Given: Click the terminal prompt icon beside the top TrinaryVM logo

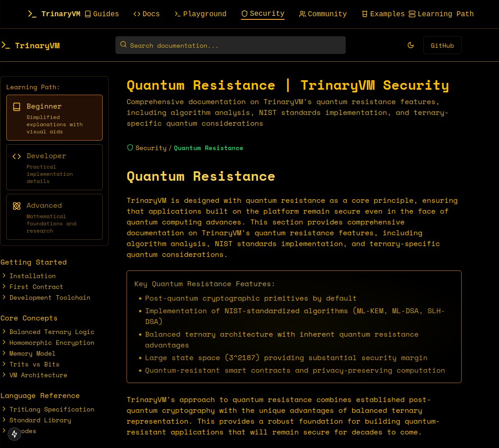Looking at the screenshot, I should 32,14.
